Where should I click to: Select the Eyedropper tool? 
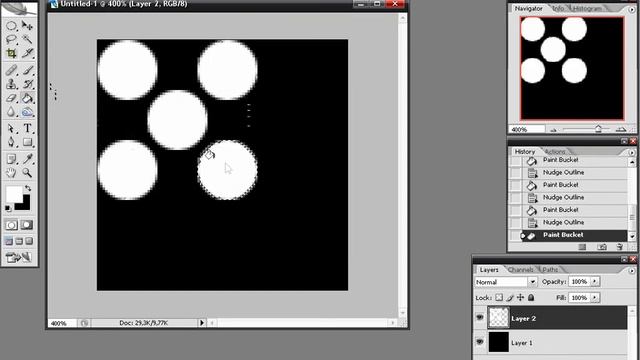[27, 159]
